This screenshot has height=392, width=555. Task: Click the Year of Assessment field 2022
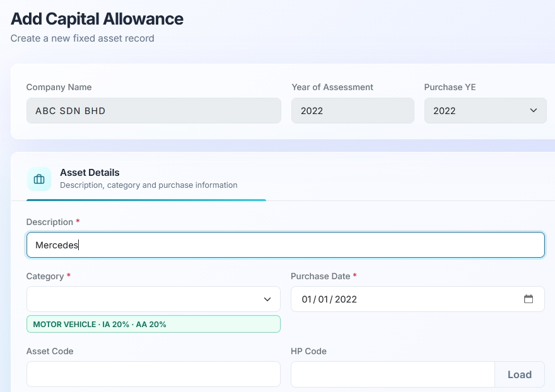click(x=353, y=111)
